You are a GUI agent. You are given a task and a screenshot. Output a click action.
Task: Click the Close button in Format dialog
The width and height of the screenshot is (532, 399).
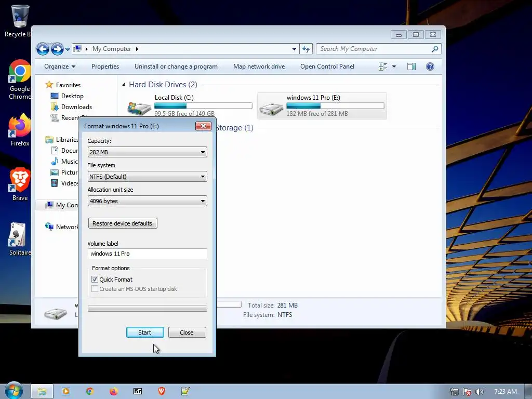coord(187,332)
